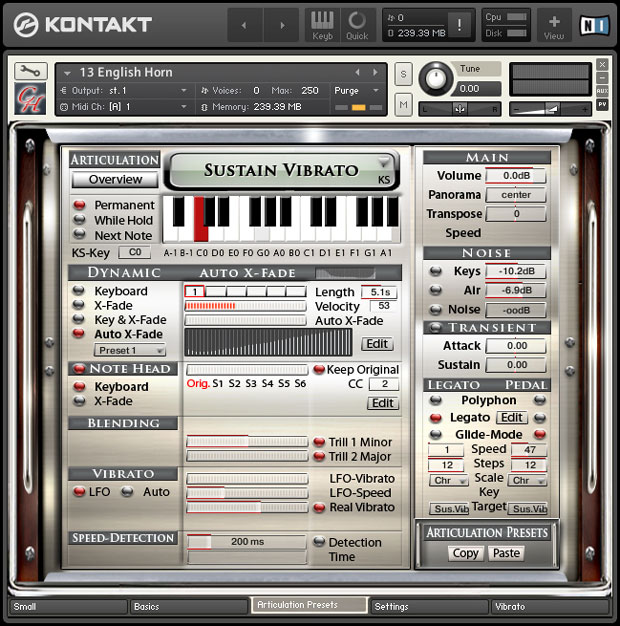Select the Permanent articulation radio option
The image size is (620, 626).
78,205
